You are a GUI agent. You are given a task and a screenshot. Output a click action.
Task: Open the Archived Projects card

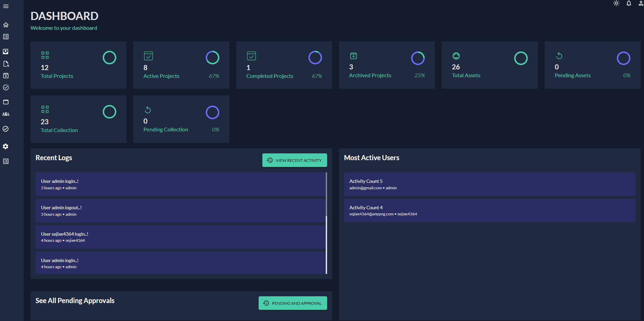tap(387, 65)
